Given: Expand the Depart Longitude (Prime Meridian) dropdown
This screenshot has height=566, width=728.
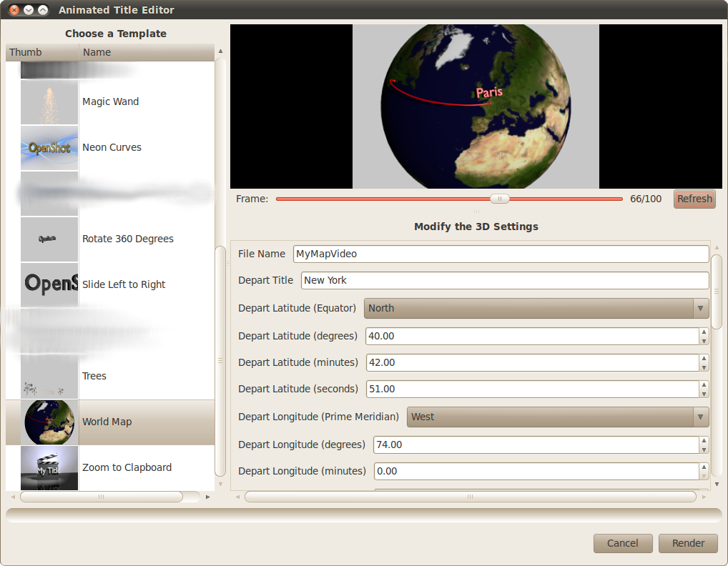Looking at the screenshot, I should (558, 417).
